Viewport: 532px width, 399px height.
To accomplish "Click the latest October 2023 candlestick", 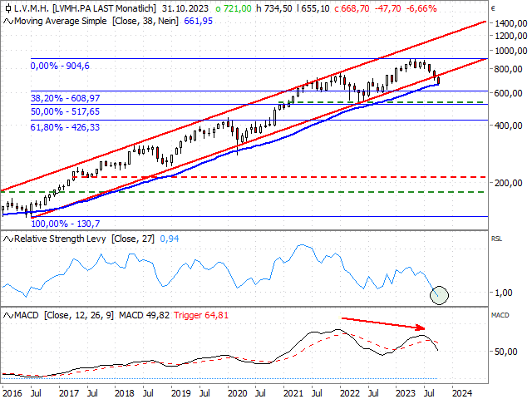I will click(x=439, y=81).
